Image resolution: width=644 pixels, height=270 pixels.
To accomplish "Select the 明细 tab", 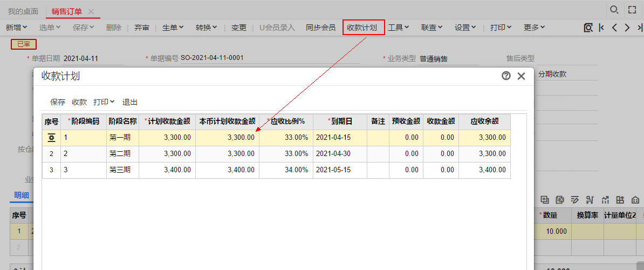I will [x=22, y=195].
